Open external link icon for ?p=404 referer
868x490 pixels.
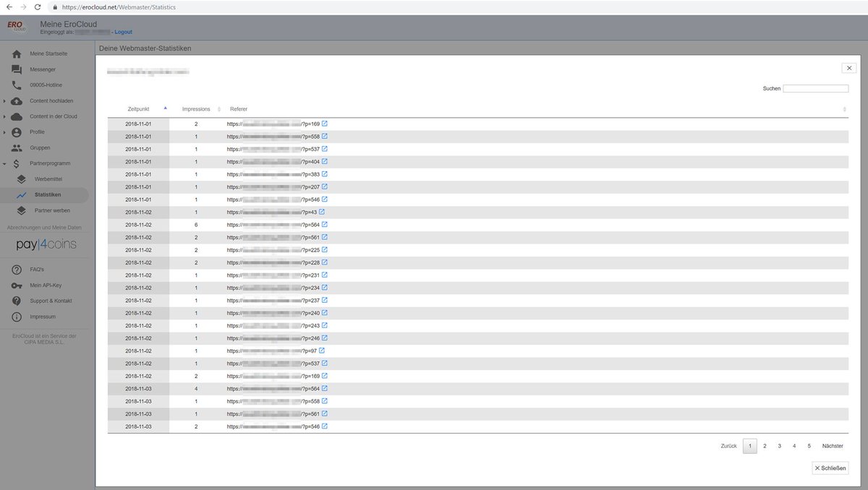325,161
